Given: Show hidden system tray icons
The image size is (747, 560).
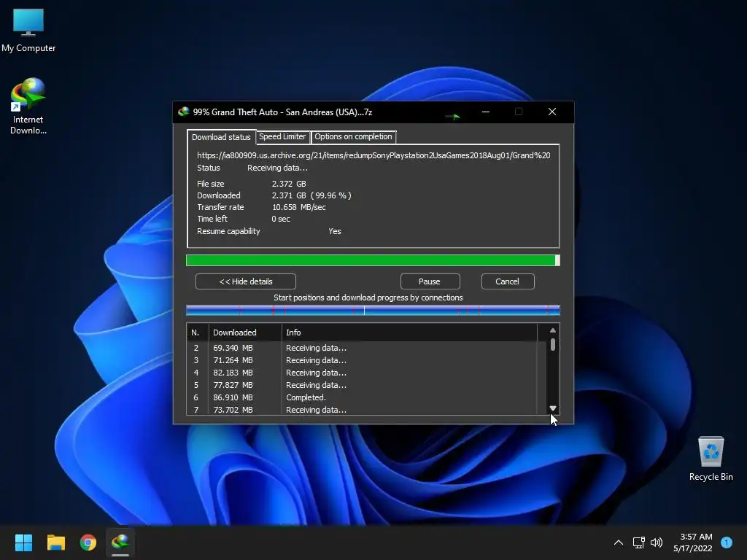Looking at the screenshot, I should (x=619, y=542).
